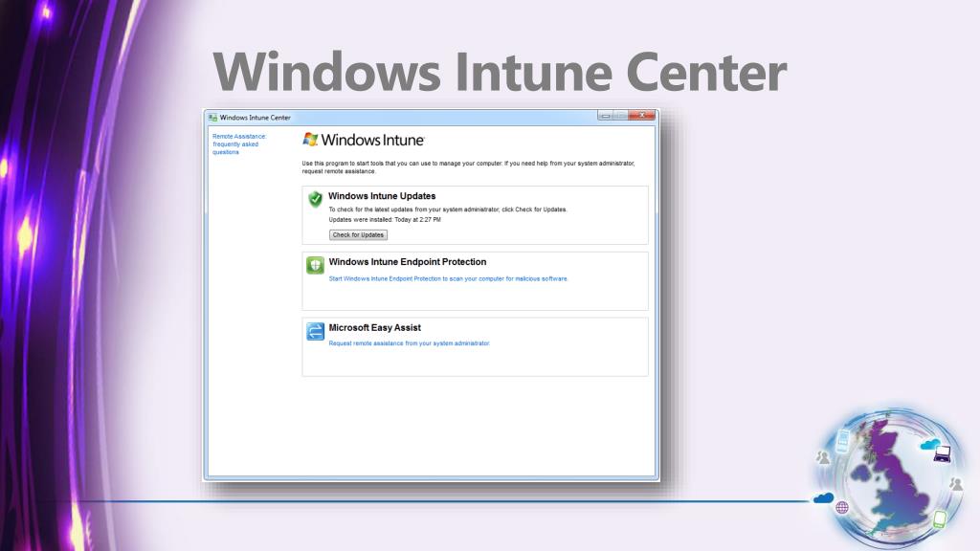Click the 'Use this program to start tools' description
The width and height of the screenshot is (980, 551).
pyautogui.click(x=468, y=166)
